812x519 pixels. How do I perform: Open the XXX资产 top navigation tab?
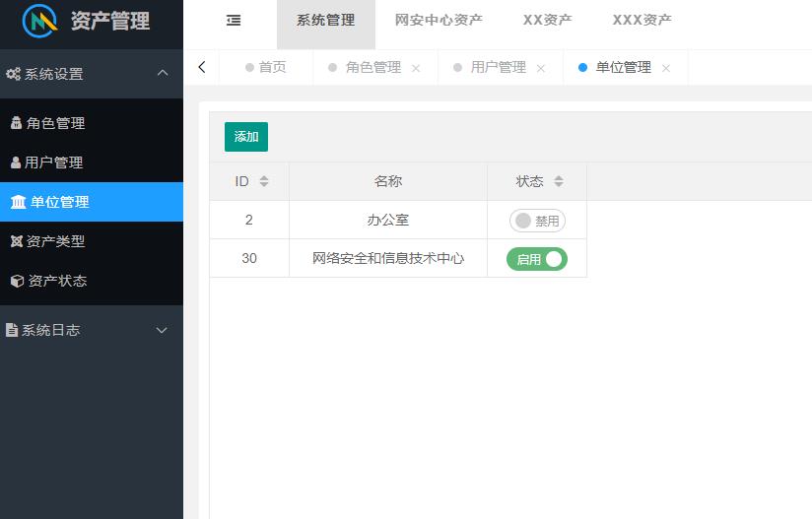click(643, 20)
